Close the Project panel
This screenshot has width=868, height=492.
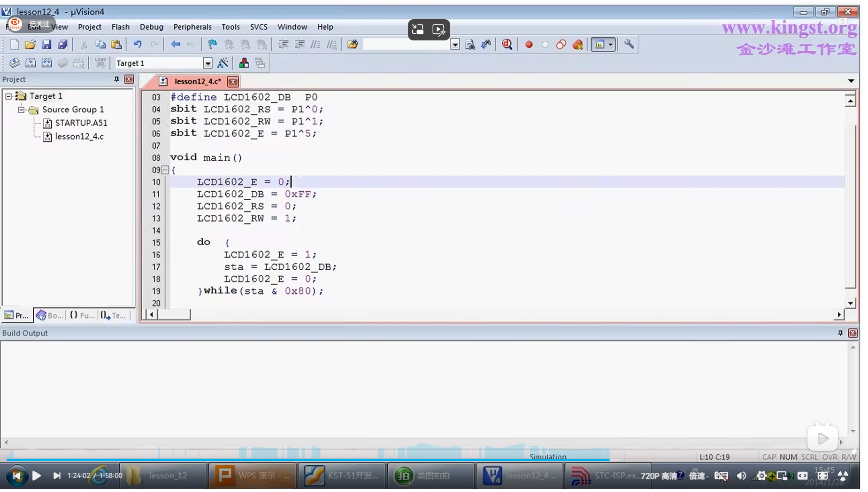[129, 79]
